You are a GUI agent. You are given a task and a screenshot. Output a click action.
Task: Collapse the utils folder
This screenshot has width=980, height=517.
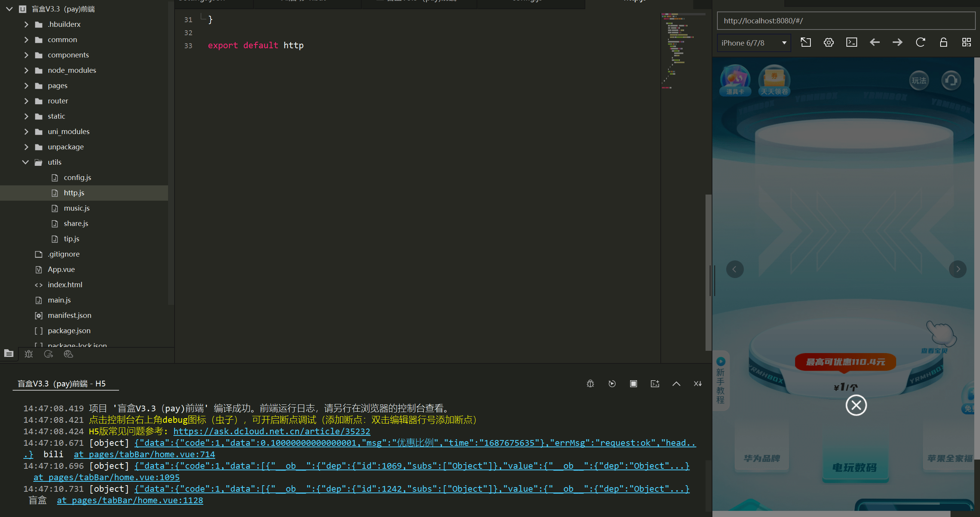pos(25,162)
